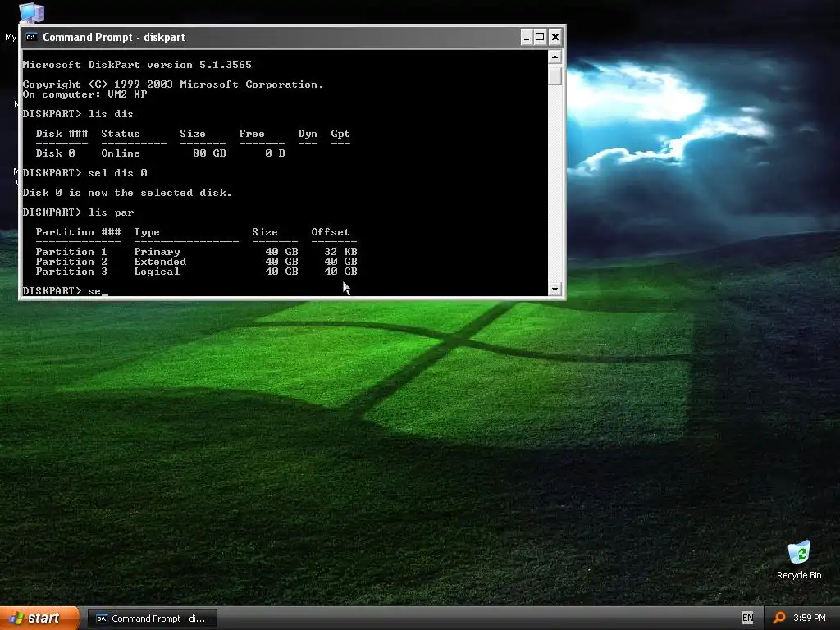This screenshot has width=840, height=630.
Task: Click the 'lis par' command line
Action: [78, 212]
